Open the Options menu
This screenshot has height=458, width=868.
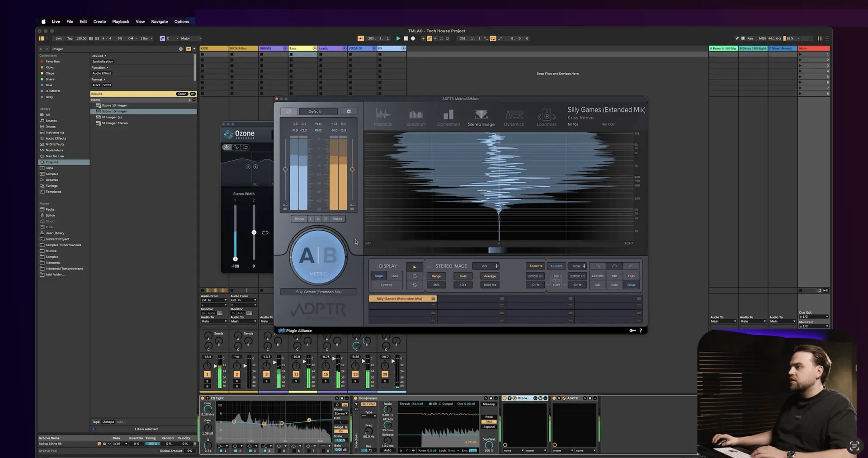(182, 22)
